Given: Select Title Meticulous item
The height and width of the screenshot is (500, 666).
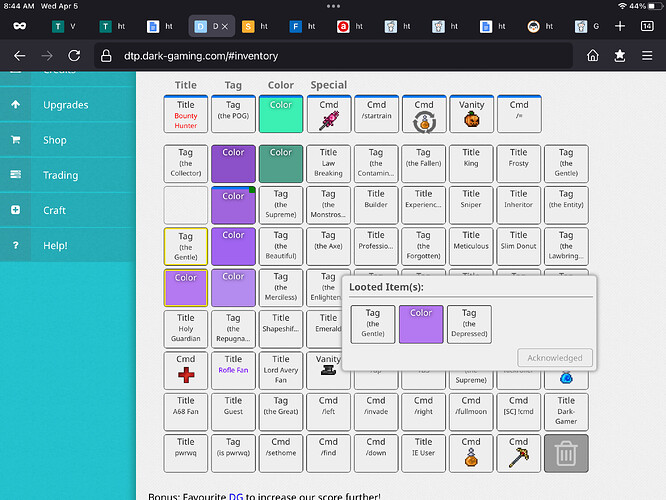Looking at the screenshot, I should pos(471,246).
